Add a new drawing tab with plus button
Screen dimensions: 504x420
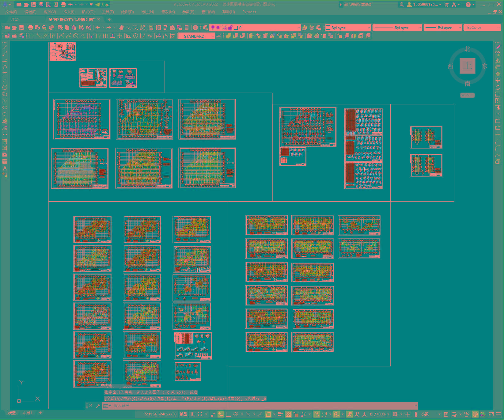tap(109, 19)
